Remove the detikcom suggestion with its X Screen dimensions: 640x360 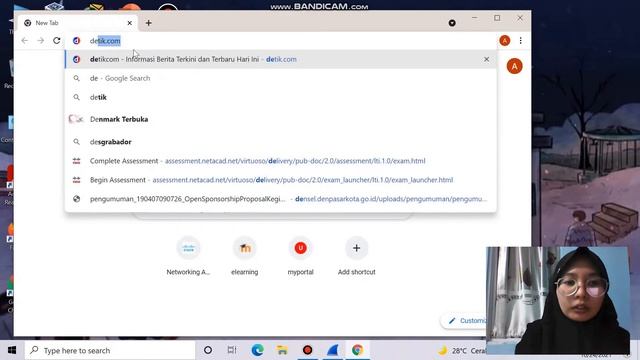point(487,59)
